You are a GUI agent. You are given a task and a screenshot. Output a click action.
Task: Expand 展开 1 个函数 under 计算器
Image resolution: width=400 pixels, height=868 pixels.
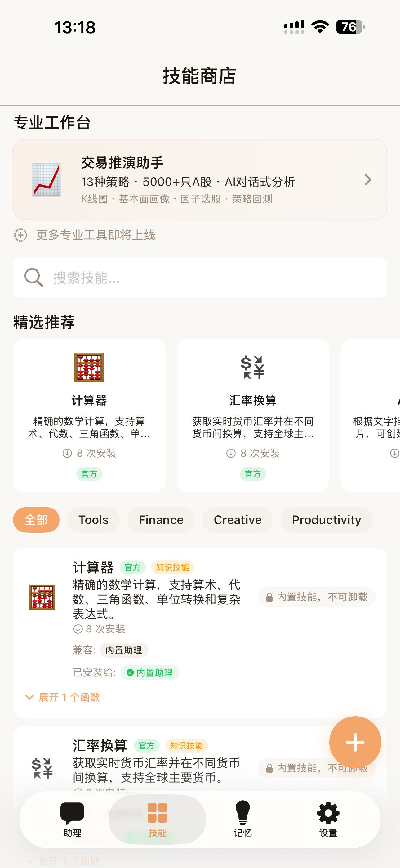63,697
